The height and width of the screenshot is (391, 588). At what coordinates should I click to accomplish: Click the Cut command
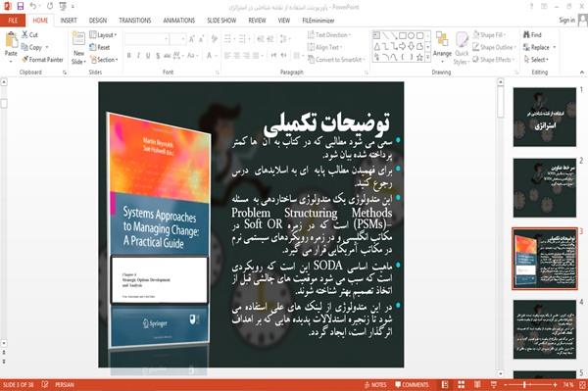(29, 35)
